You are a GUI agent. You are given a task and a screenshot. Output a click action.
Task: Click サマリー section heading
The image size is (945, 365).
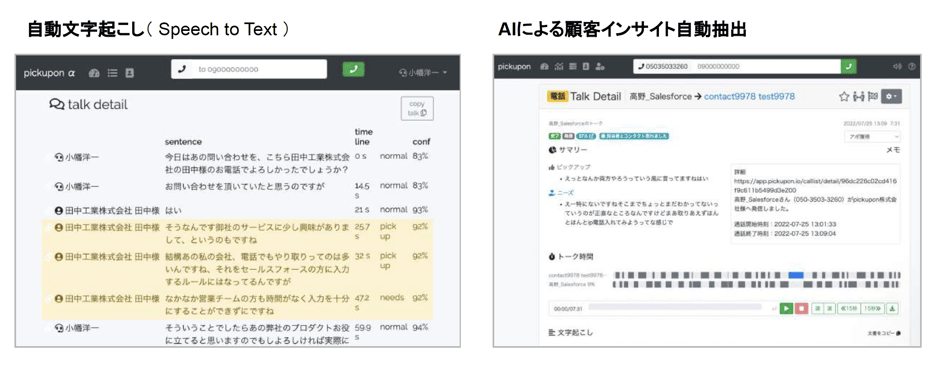pos(568,149)
